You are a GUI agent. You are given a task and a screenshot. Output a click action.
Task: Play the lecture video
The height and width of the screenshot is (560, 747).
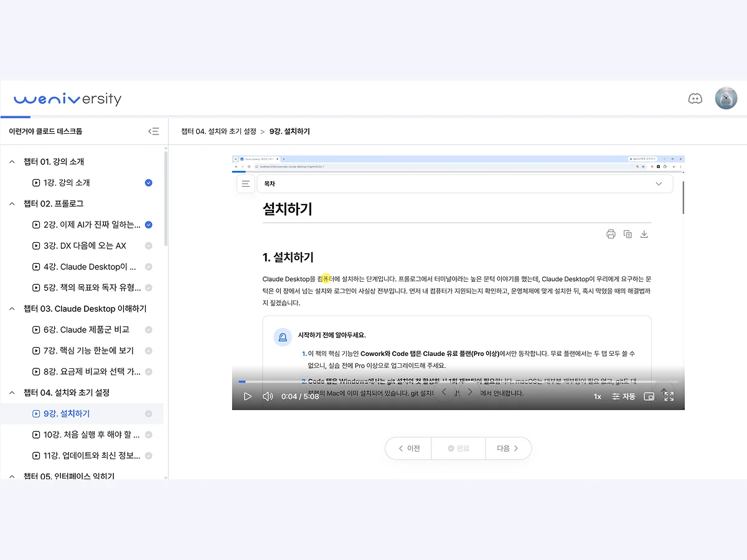click(x=247, y=396)
